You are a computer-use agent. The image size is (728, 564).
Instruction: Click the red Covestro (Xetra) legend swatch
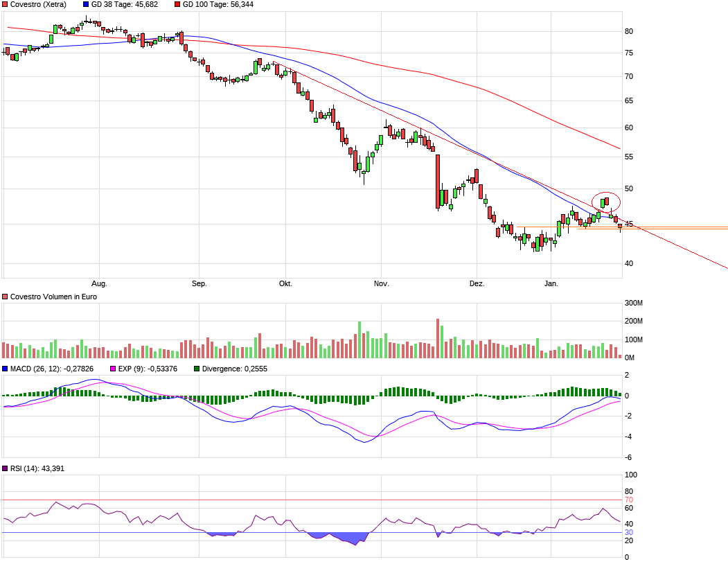[5, 5]
